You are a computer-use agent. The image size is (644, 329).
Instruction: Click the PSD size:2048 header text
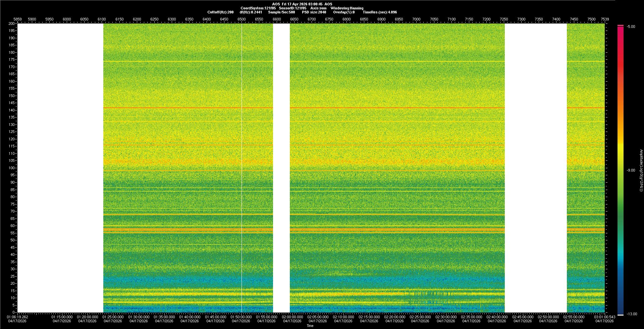[x=314, y=12]
